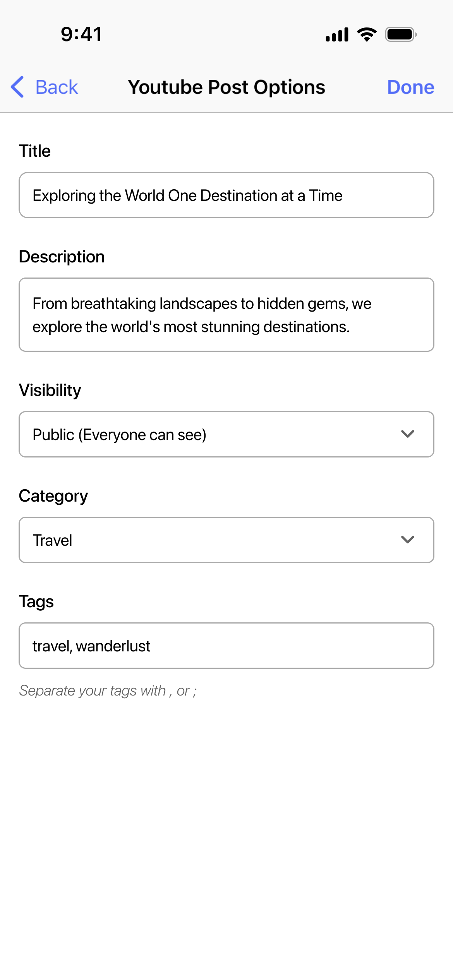Tap the Visibility section label
The width and height of the screenshot is (453, 980).
click(x=50, y=390)
